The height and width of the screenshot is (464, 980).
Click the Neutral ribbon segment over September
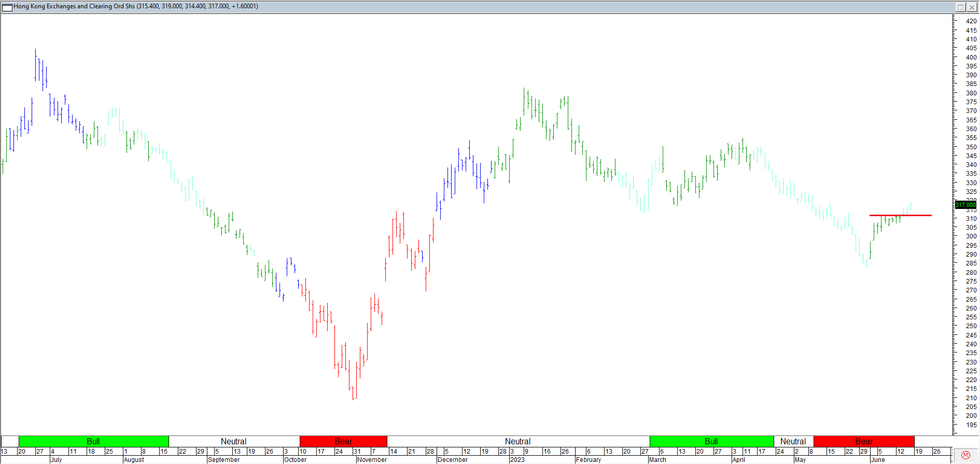pyautogui.click(x=234, y=441)
